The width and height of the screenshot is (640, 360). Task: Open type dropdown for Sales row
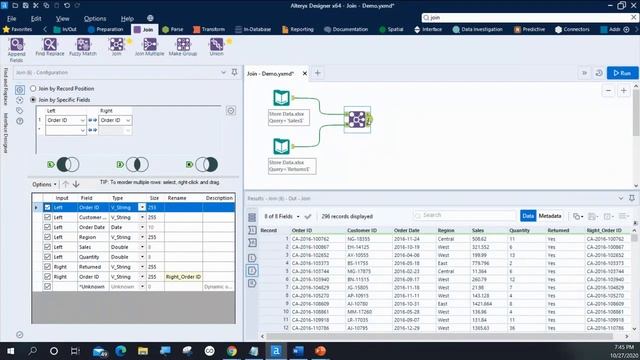tap(142, 247)
